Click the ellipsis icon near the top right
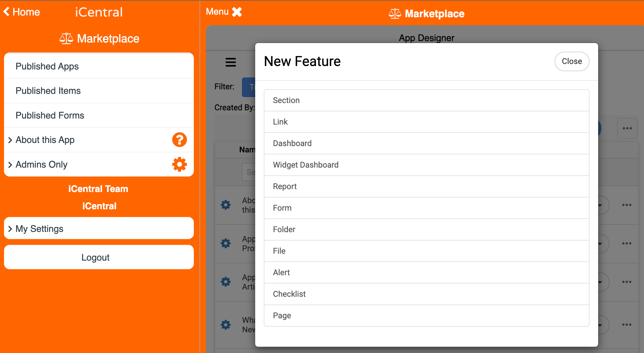644x353 pixels. point(627,128)
